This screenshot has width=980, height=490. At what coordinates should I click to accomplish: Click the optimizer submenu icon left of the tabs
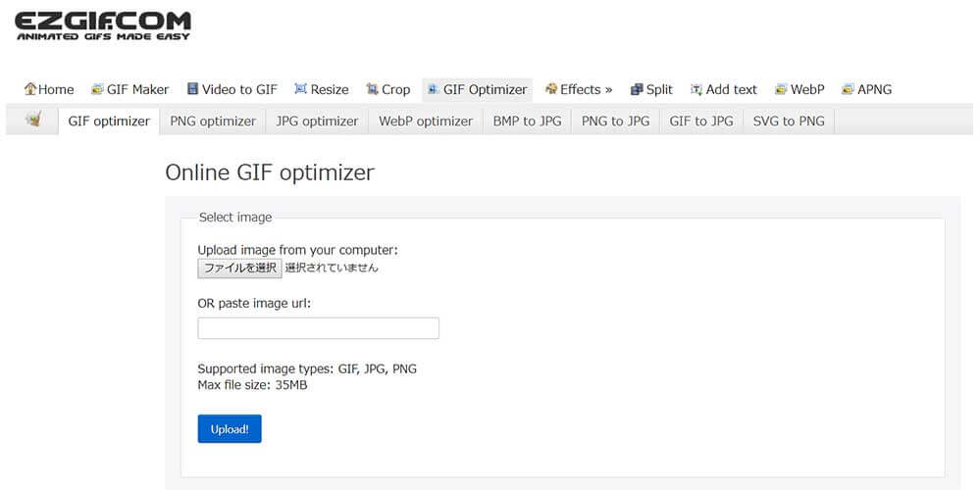tap(33, 121)
